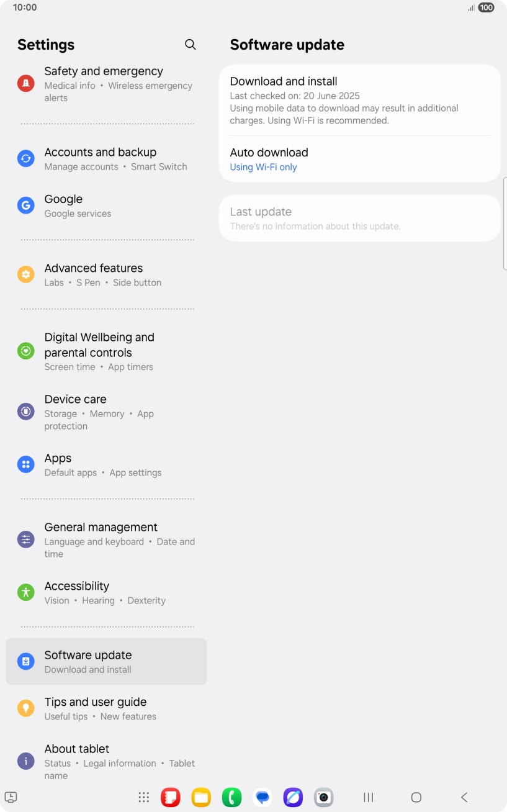Viewport: 507px width, 812px height.
Task: Launch the Camera app from taskbar
Action: pyautogui.click(x=323, y=797)
